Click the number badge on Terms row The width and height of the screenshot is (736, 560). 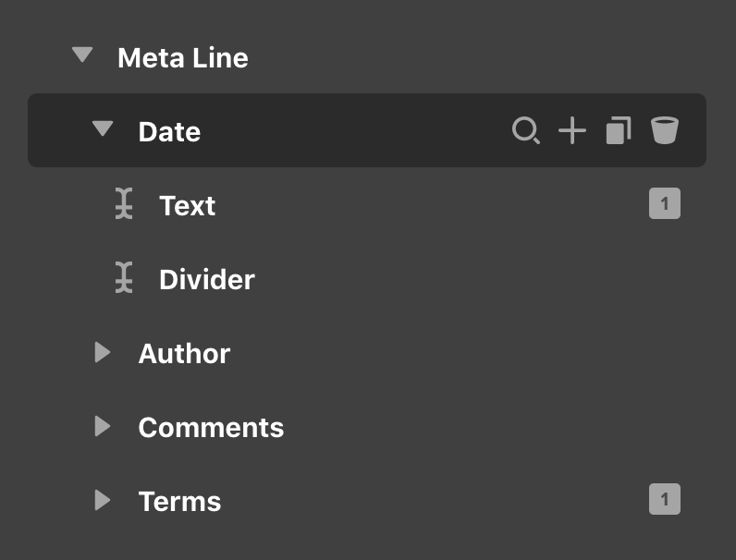[665, 499]
